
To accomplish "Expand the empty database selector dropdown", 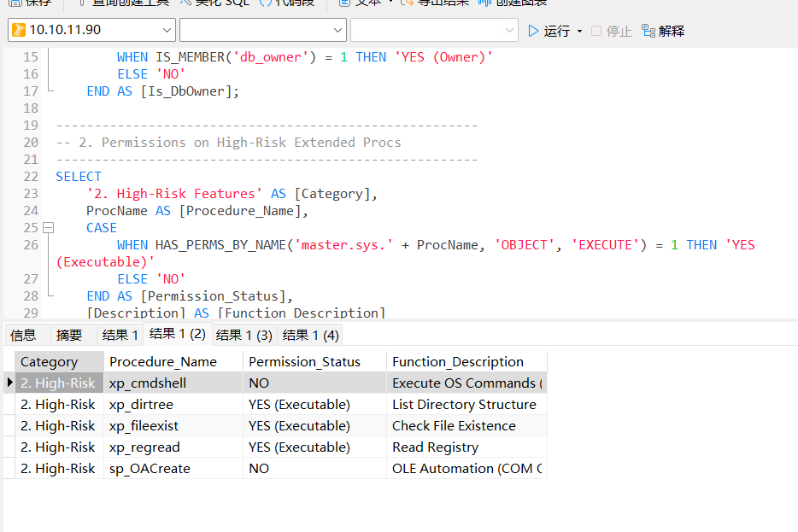I will [337, 30].
